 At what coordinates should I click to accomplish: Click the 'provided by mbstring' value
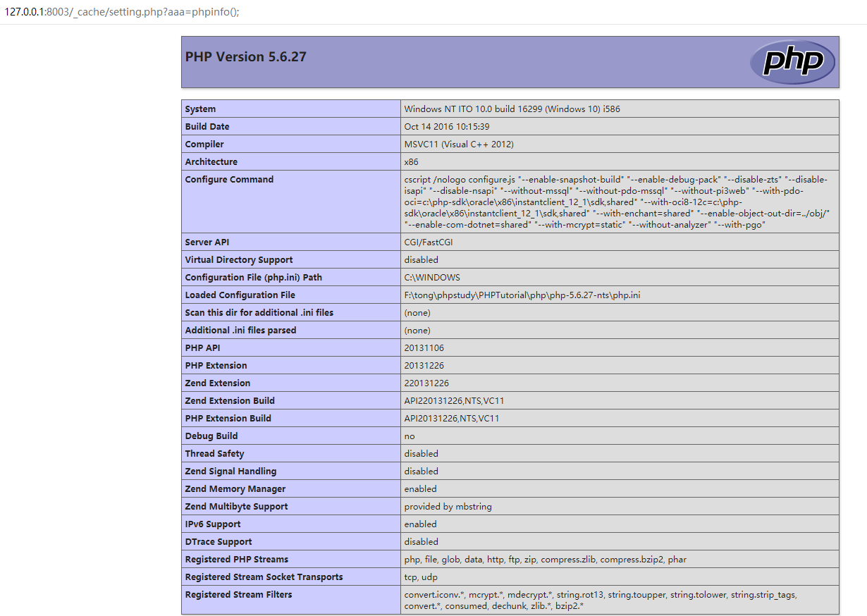(448, 507)
